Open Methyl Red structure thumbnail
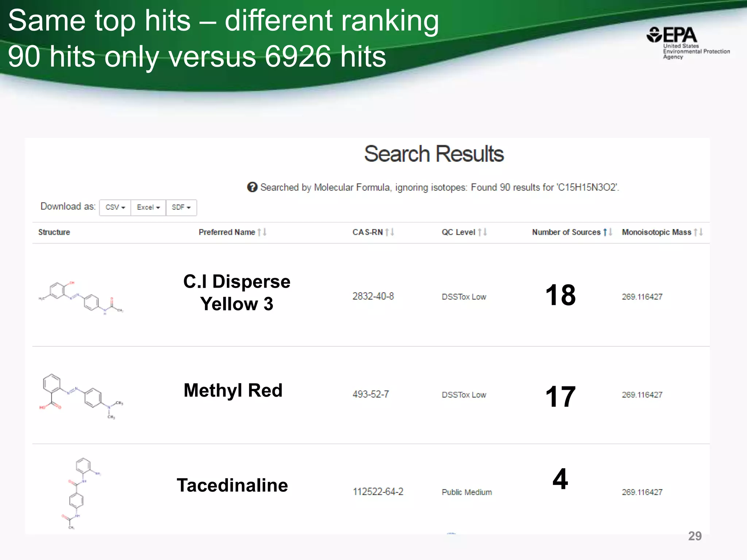The height and width of the screenshot is (560, 747). click(81, 396)
